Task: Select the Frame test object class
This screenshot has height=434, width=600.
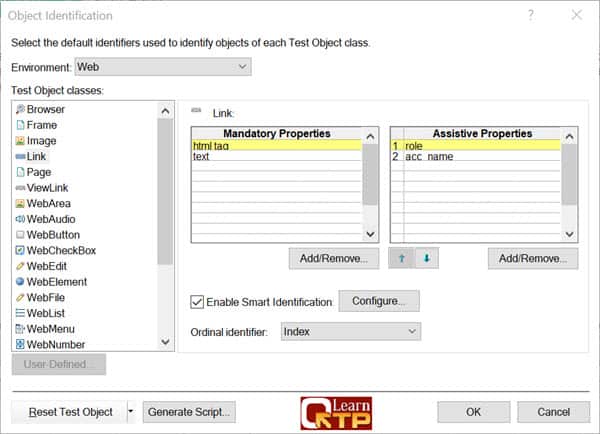Action: pyautogui.click(x=42, y=125)
